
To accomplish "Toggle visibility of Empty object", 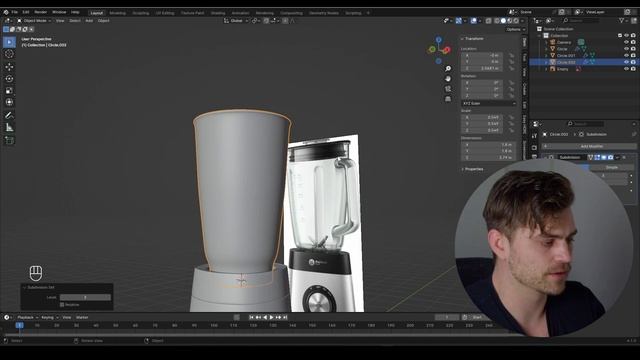I will point(627,69).
